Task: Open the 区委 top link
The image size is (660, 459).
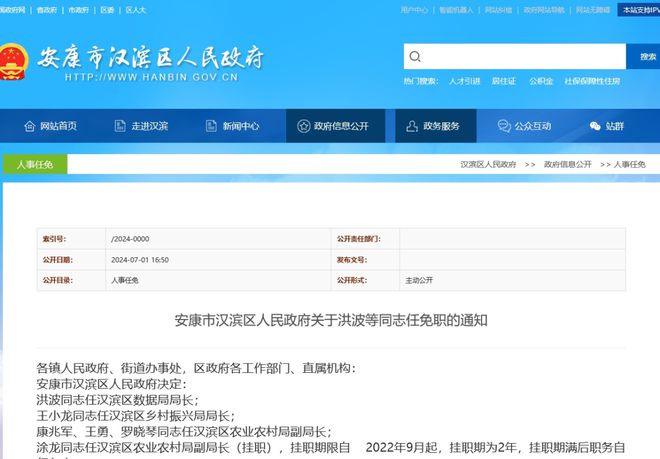Action: coord(107,10)
